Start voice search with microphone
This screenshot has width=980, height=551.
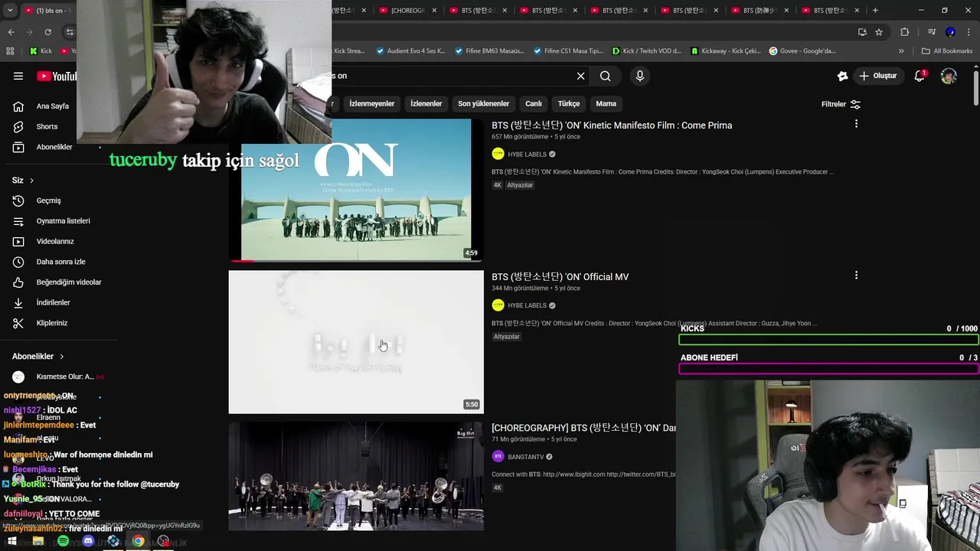(640, 76)
